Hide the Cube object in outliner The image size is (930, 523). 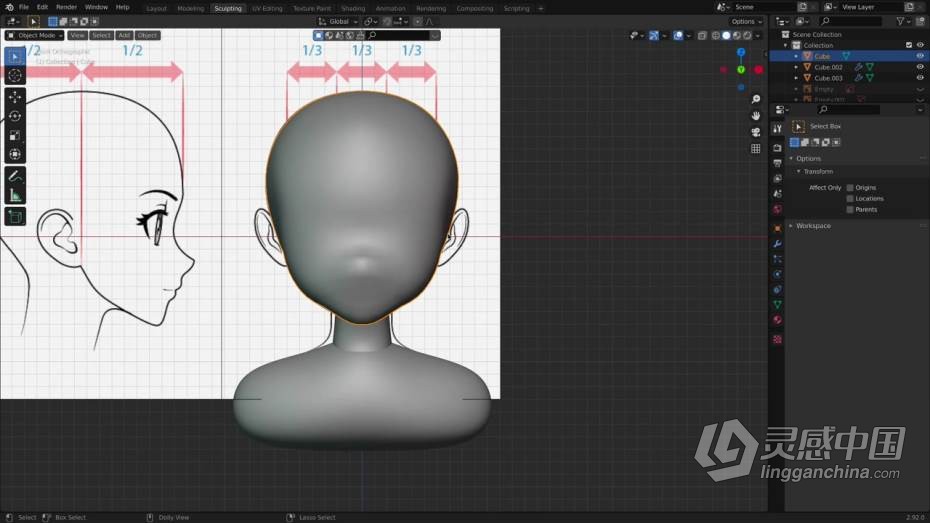click(920, 56)
